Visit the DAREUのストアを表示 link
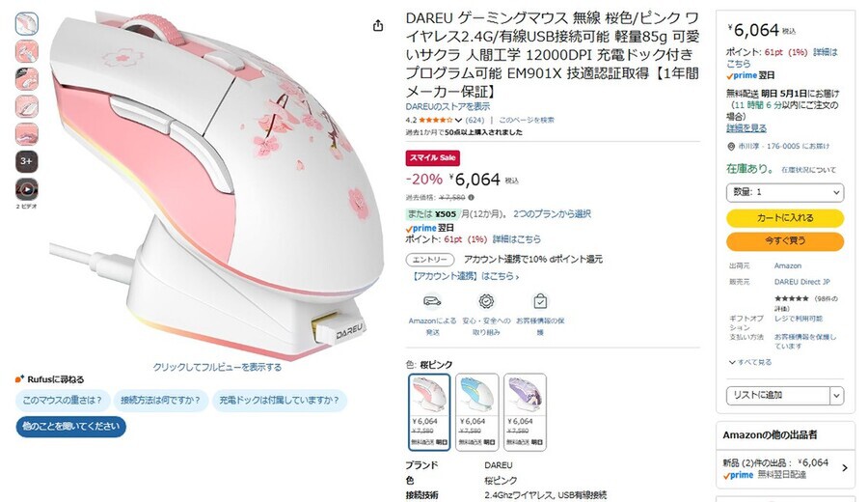Viewport: 868px width, 502px height. pyautogui.click(x=448, y=106)
